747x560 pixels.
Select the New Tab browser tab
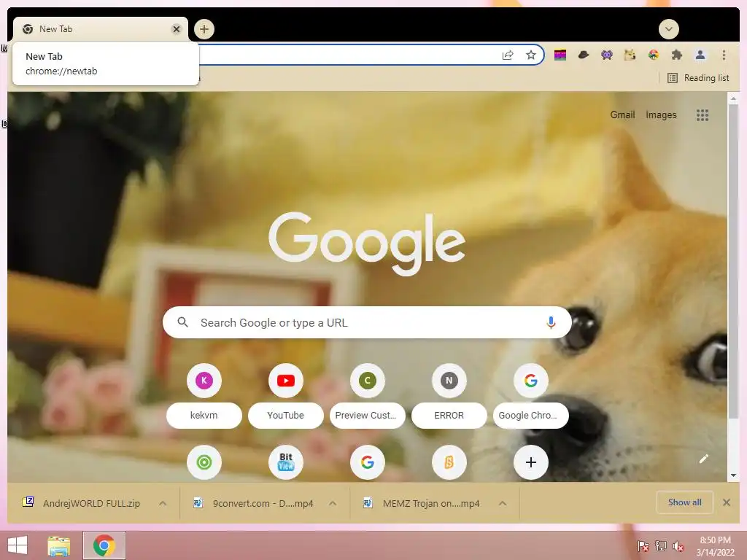[101, 29]
